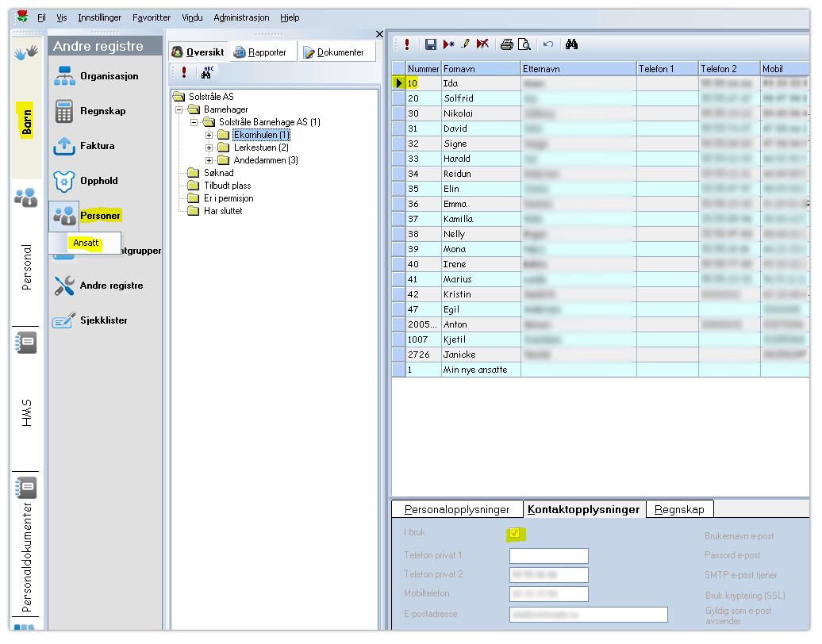Click the save (floppy disk) toolbar icon

point(430,44)
